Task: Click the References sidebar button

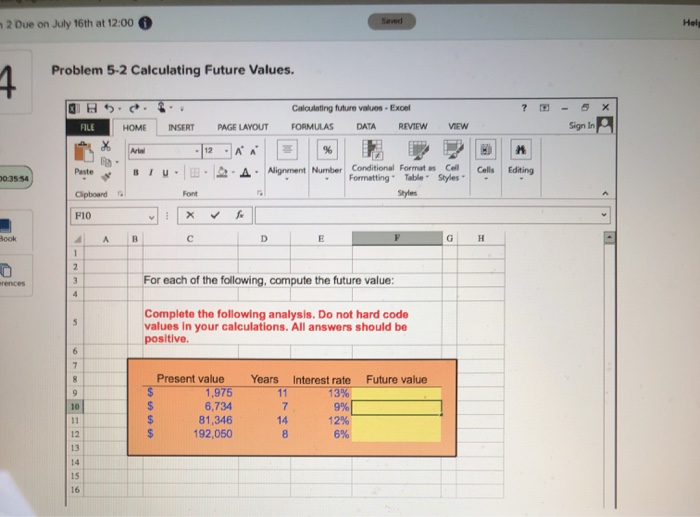Action: [x=12, y=276]
